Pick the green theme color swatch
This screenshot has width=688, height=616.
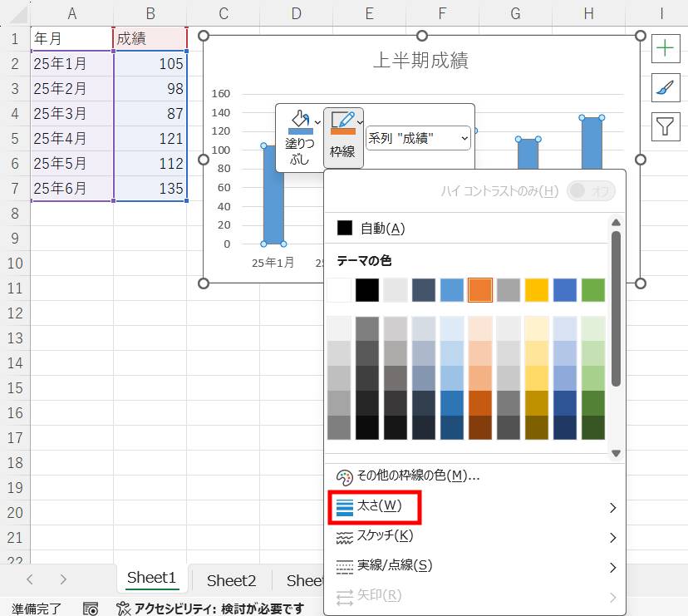tap(593, 290)
